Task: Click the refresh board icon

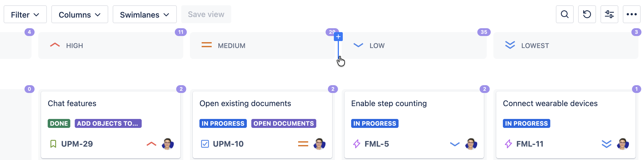Action: (x=587, y=14)
